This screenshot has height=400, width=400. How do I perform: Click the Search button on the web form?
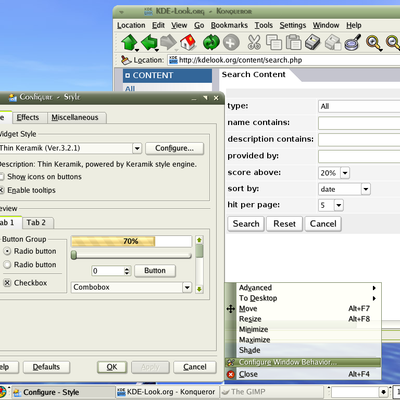click(x=246, y=224)
